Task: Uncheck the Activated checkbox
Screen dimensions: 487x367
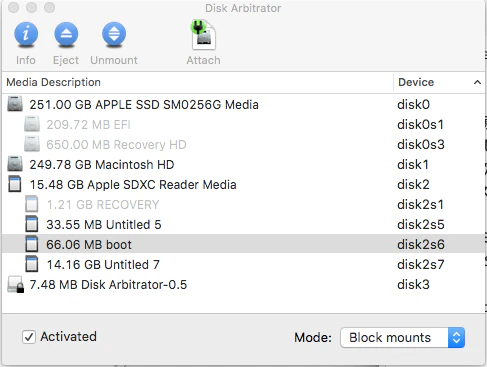Action: click(29, 337)
